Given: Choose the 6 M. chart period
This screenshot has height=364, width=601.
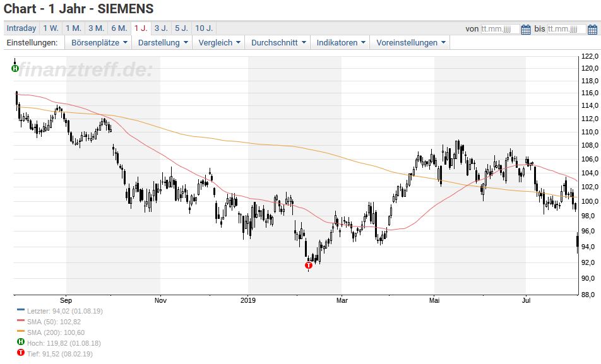Looking at the screenshot, I should 119,28.
